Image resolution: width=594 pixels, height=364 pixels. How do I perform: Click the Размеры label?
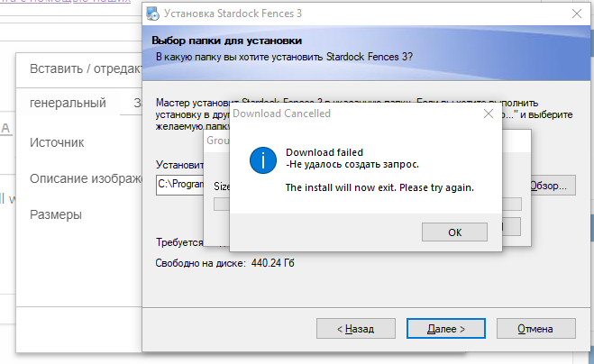pos(56,214)
